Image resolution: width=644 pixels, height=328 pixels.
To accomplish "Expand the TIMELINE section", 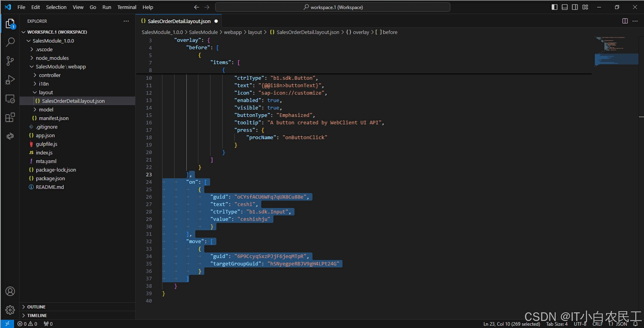I will point(77,315).
